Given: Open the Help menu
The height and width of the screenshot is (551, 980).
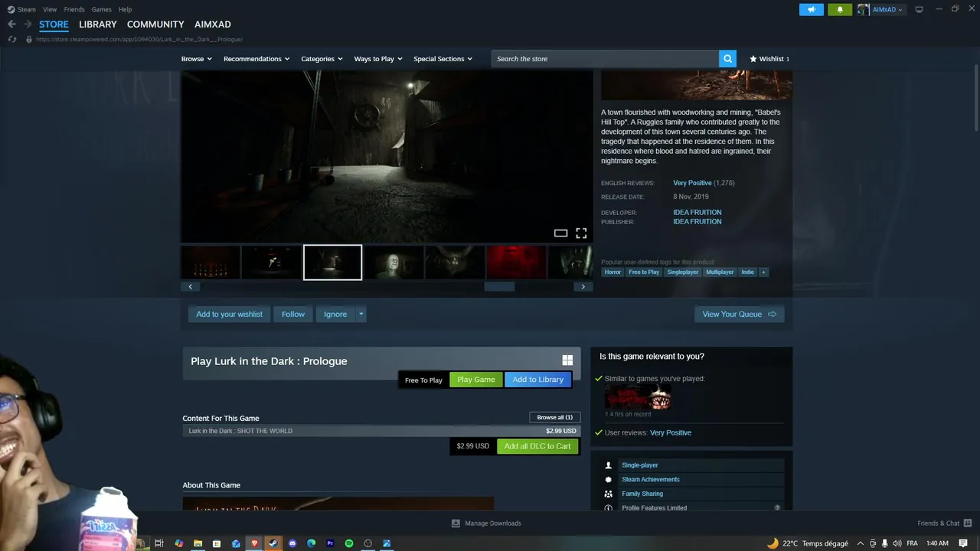Looking at the screenshot, I should pos(126,9).
